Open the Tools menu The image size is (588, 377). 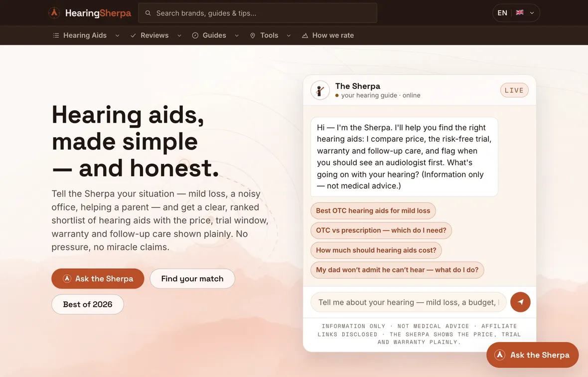pos(269,35)
